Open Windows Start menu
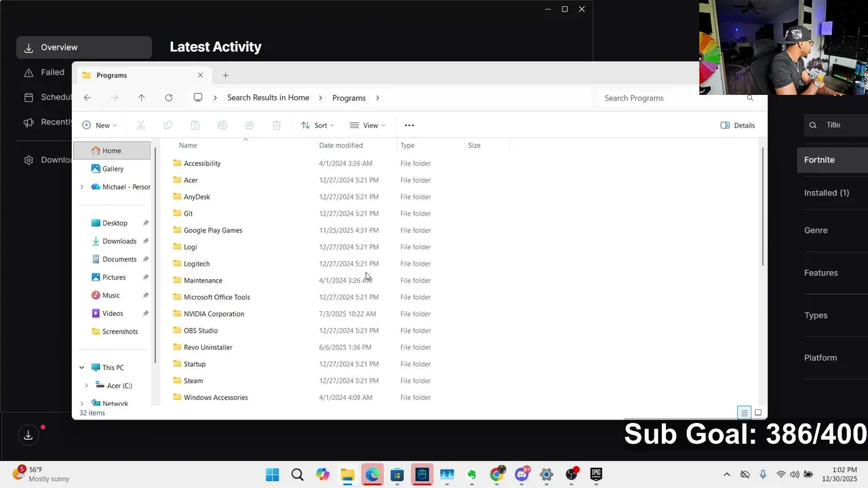This screenshot has height=488, width=868. click(x=273, y=474)
